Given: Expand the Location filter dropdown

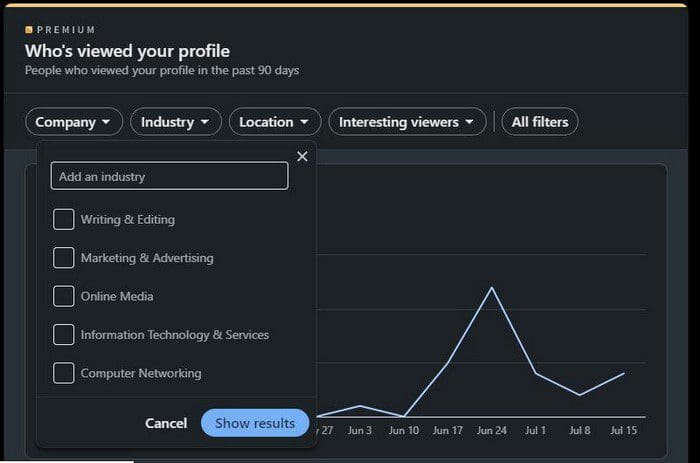Looking at the screenshot, I should [x=275, y=122].
